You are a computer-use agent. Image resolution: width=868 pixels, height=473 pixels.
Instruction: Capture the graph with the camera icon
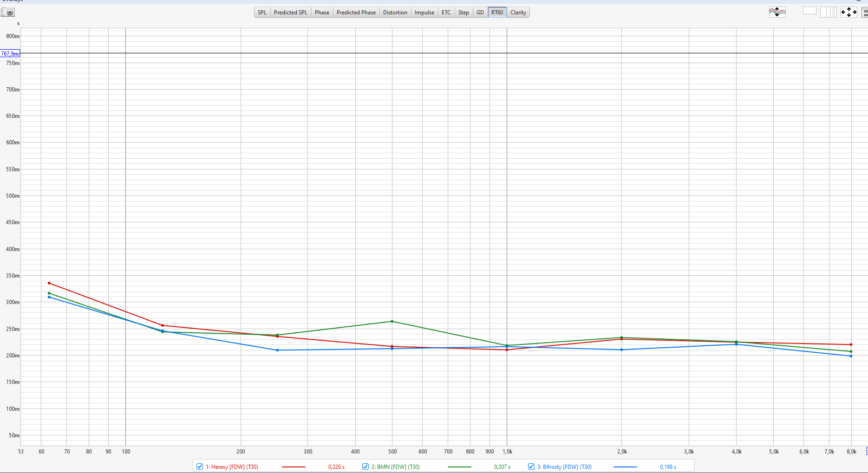point(8,13)
